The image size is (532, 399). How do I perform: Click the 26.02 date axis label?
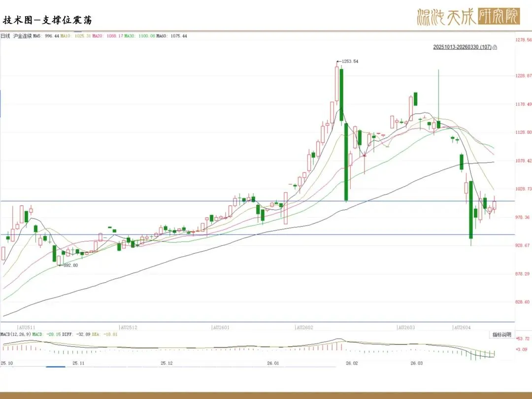pyautogui.click(x=352, y=363)
